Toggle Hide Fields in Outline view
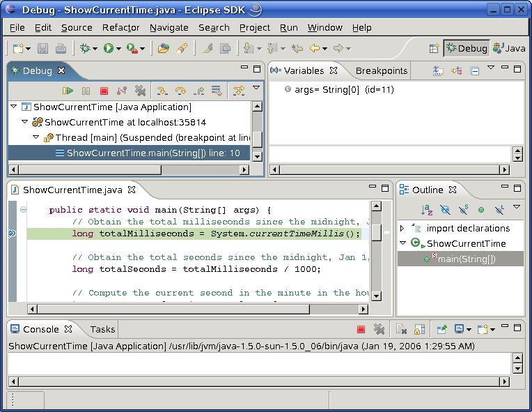The width and height of the screenshot is (532, 412). [x=445, y=210]
